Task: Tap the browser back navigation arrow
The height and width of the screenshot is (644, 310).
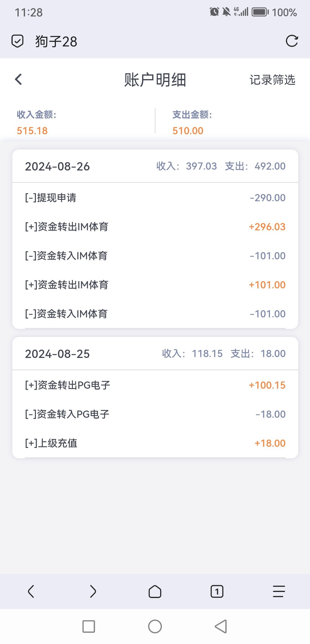Action: point(31,591)
